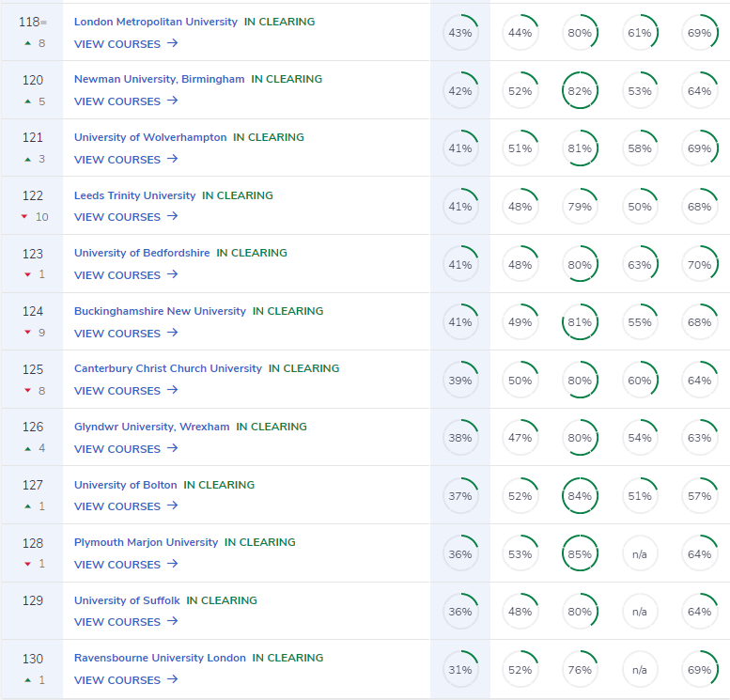Click n/a gauge in Ravensbourne row
The image size is (730, 700).
(640, 669)
